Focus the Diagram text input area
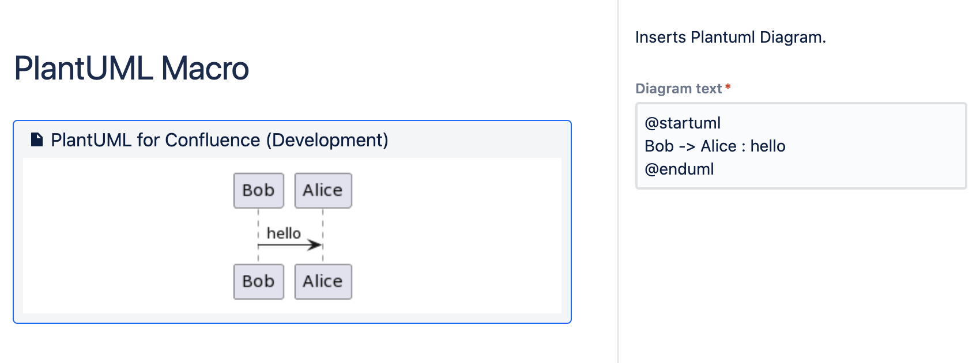This screenshot has height=363, width=980. 801,146
